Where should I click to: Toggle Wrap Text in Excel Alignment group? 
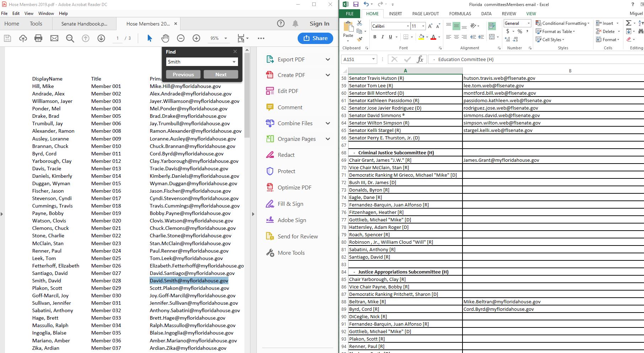492,26
